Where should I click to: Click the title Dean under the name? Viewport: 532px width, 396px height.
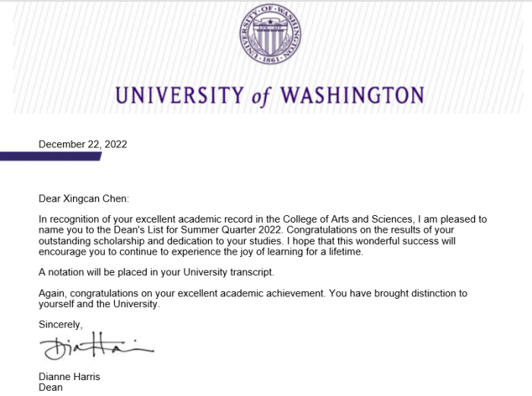(x=50, y=388)
